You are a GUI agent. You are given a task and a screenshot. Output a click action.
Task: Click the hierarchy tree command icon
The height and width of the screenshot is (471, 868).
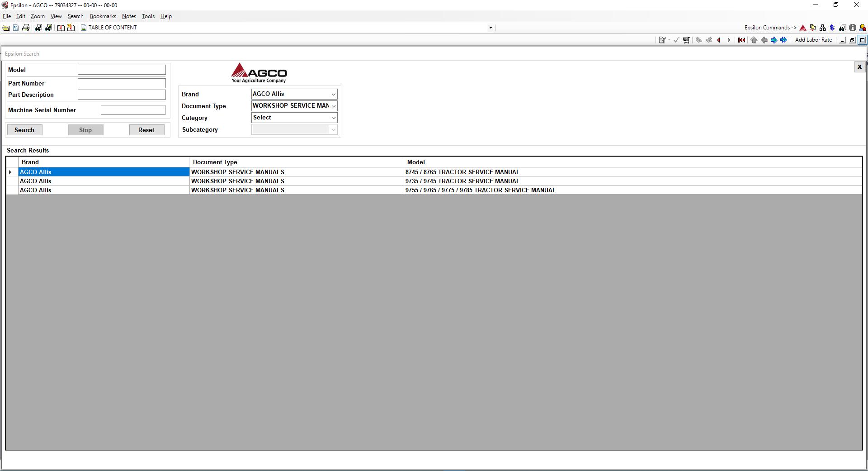822,28
